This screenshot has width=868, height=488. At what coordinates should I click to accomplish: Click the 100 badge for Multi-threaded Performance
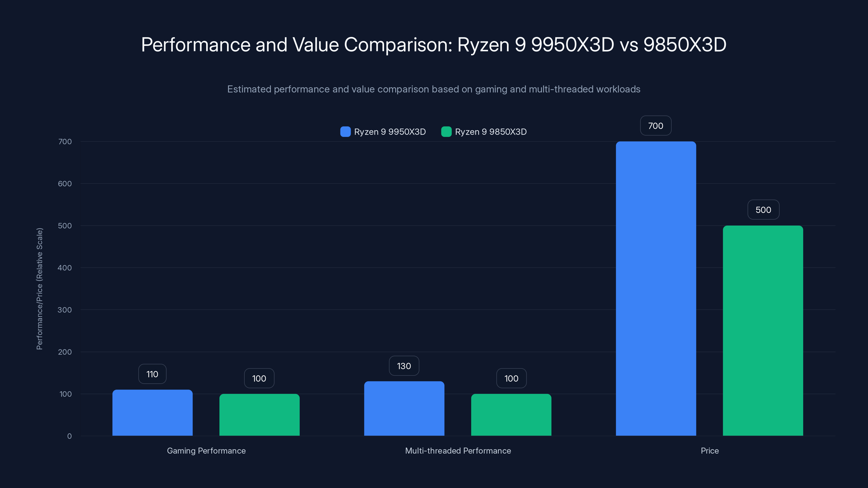click(511, 378)
